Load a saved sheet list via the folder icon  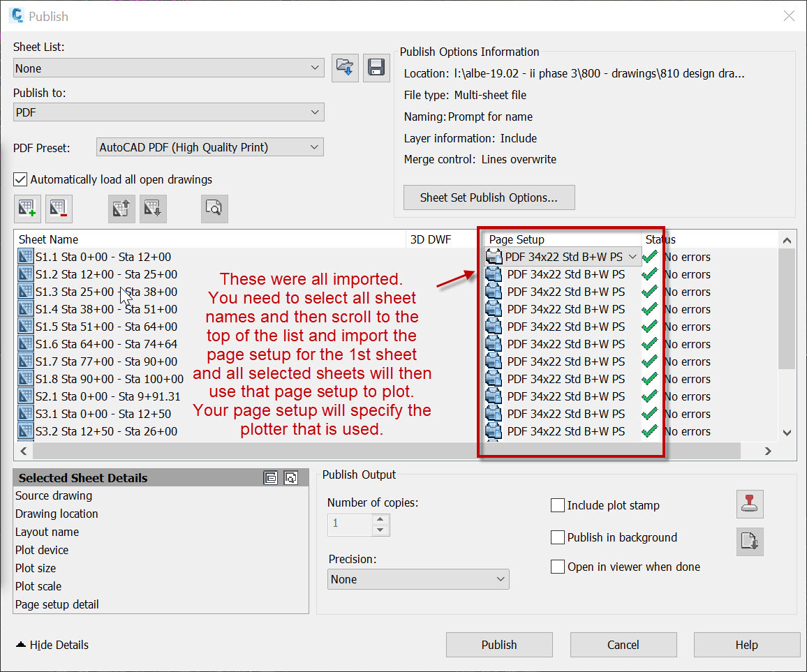point(345,68)
